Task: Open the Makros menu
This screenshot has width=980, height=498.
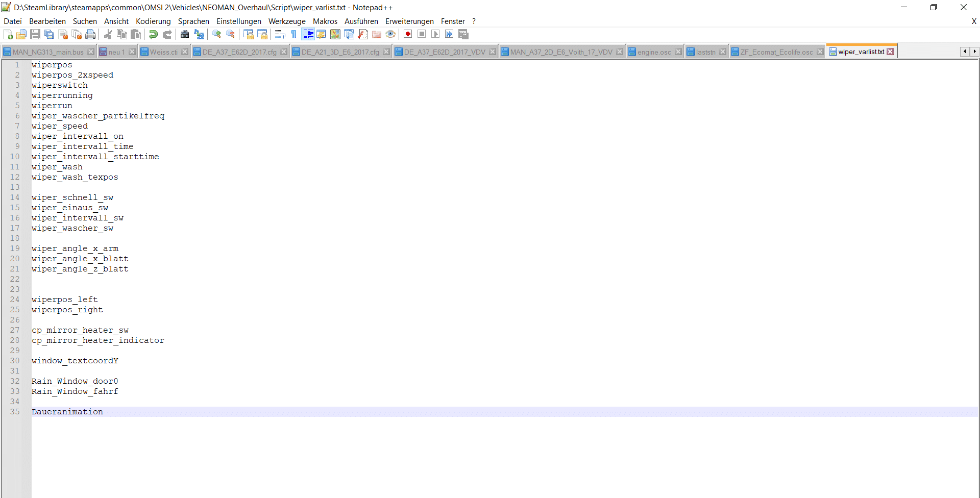Action: coord(325,21)
